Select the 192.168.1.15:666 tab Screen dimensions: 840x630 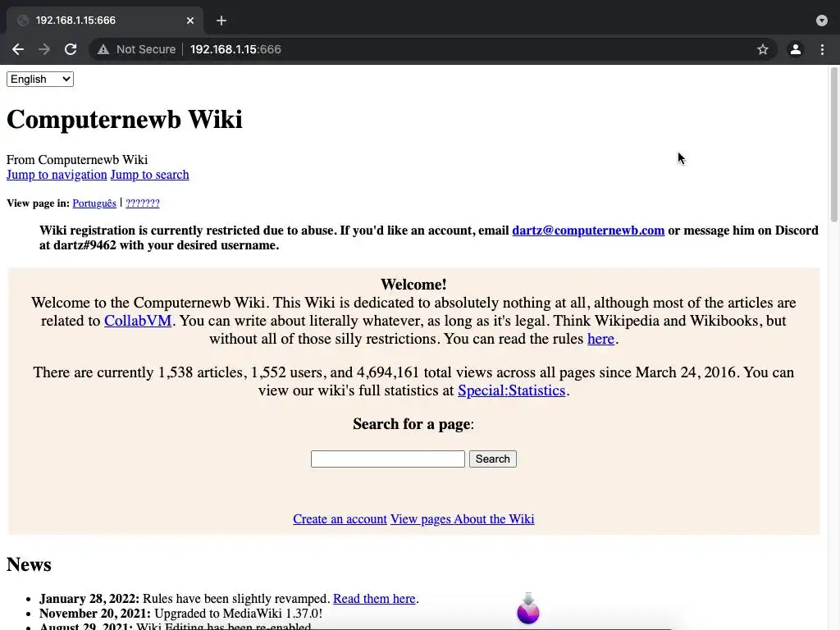click(x=104, y=21)
